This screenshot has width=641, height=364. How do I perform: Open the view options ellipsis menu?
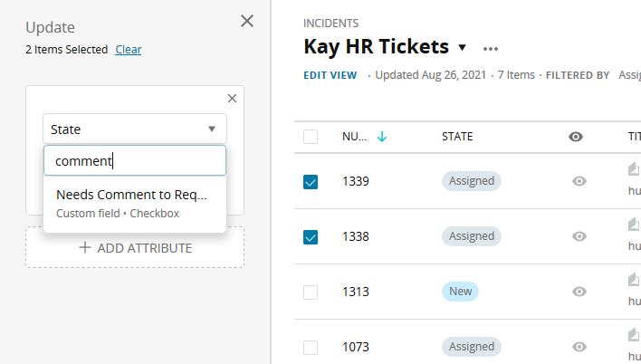[x=491, y=48]
